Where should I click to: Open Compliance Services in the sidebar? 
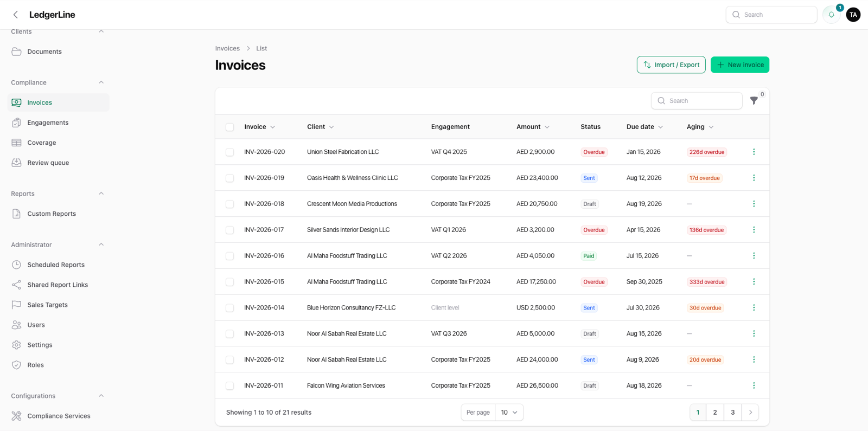(x=59, y=416)
